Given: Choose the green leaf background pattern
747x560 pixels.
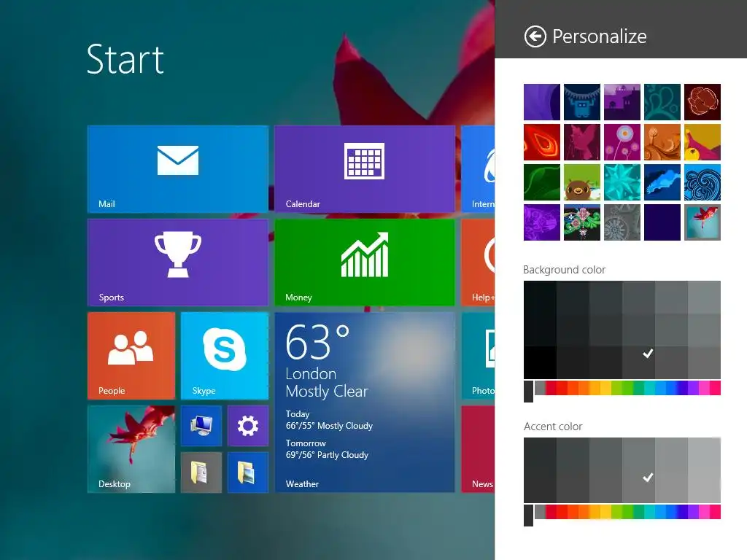Looking at the screenshot, I should point(542,182).
